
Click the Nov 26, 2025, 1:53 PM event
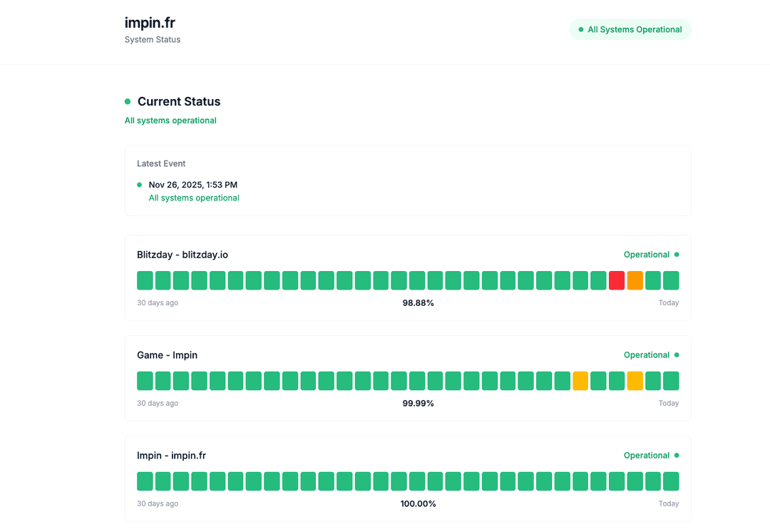coord(192,185)
